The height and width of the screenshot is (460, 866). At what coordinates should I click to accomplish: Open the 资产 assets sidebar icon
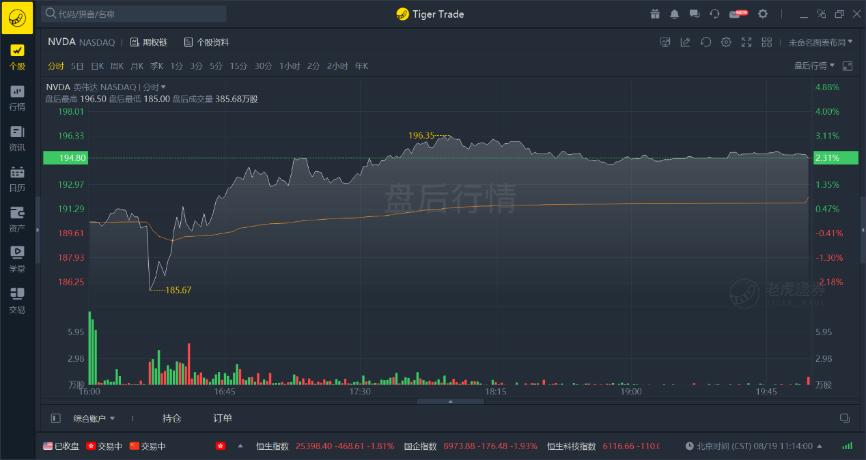[17, 218]
